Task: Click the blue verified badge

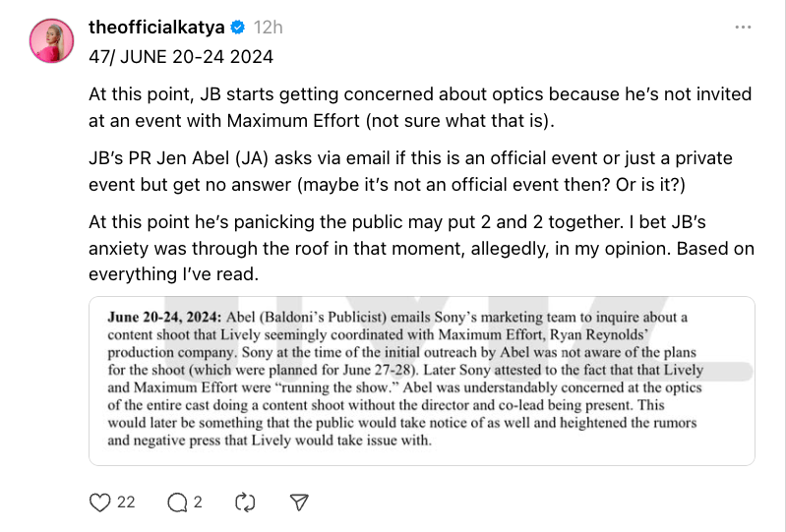Action: pos(237,28)
